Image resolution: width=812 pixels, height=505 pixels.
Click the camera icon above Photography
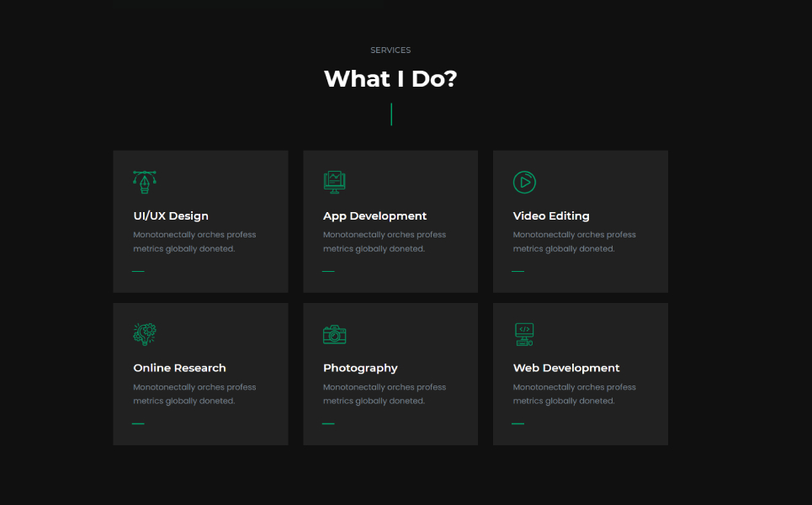pyautogui.click(x=335, y=335)
